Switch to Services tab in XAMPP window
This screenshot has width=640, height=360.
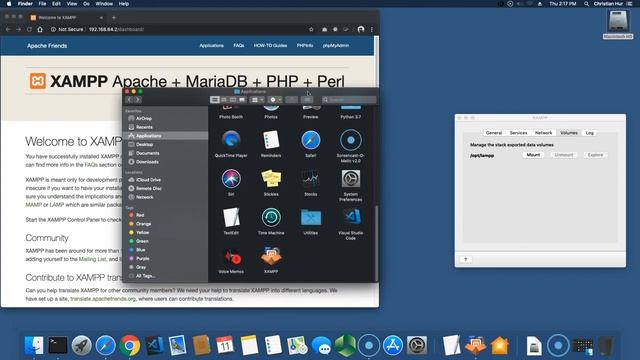pyautogui.click(x=518, y=133)
